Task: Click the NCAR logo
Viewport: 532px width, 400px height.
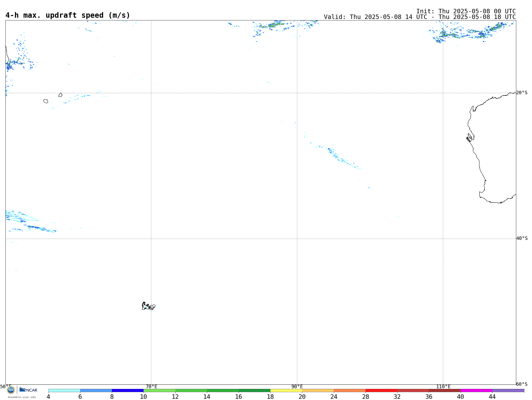Action: point(28,390)
